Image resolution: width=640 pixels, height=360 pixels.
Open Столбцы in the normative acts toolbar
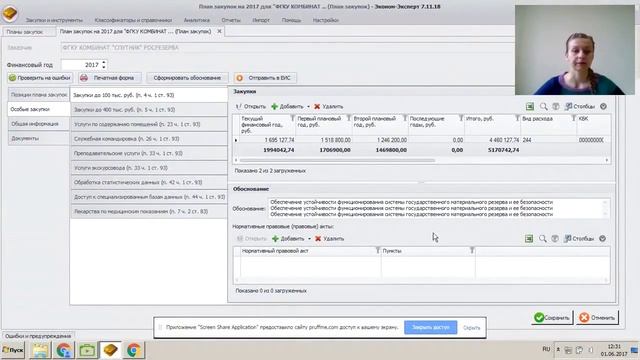[579, 239]
